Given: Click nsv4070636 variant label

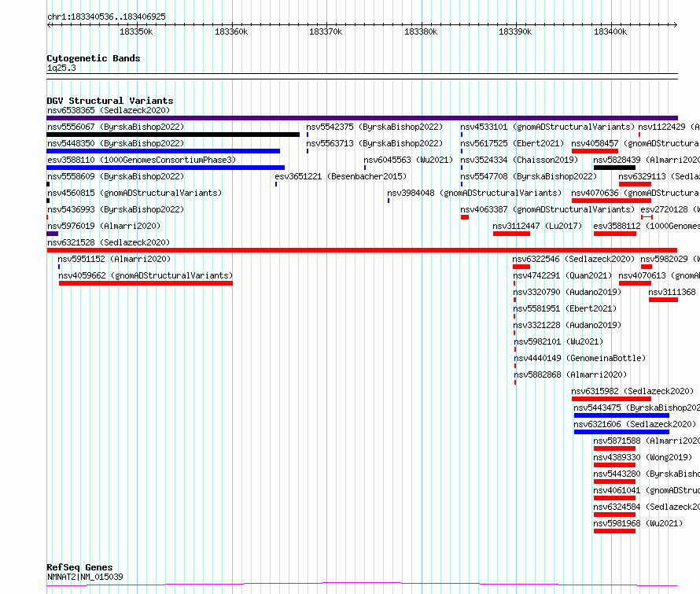Looking at the screenshot, I should pos(636,193).
